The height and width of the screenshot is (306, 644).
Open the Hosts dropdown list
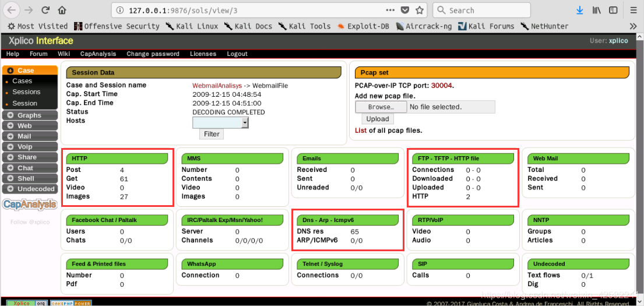[220, 122]
